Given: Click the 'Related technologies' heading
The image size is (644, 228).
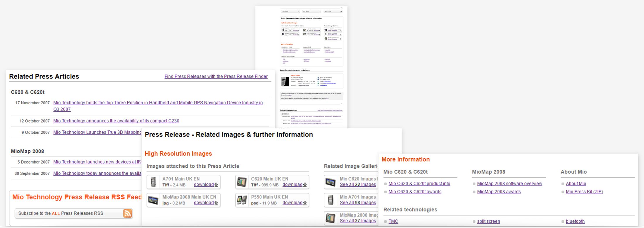Looking at the screenshot, I should (x=410, y=210).
